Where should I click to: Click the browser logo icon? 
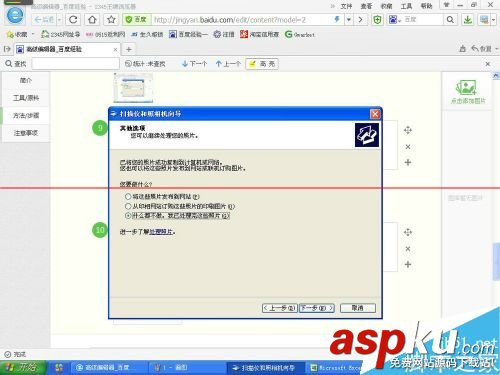(x=15, y=15)
